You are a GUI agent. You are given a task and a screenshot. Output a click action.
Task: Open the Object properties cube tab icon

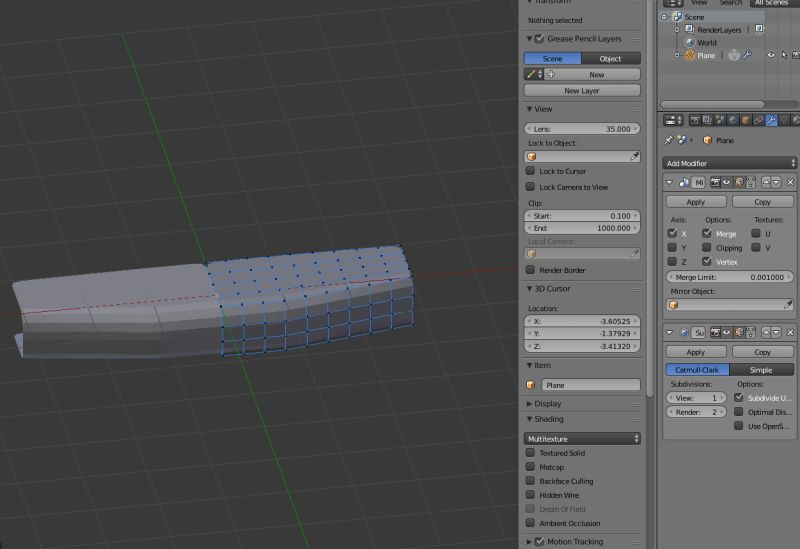(x=745, y=120)
